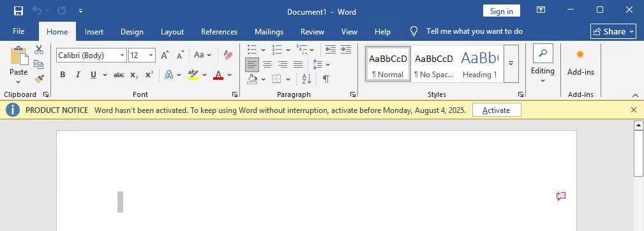The height and width of the screenshot is (231, 644).
Task: Toggle Bold formatting
Action: point(63,75)
